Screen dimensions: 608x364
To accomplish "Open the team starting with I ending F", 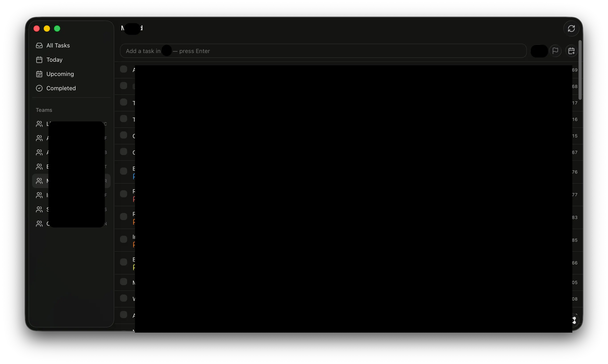I will (71, 195).
